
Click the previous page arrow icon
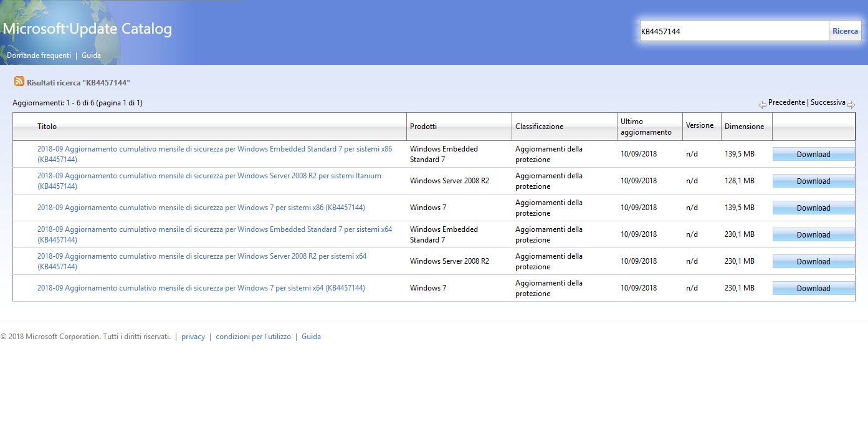point(762,104)
